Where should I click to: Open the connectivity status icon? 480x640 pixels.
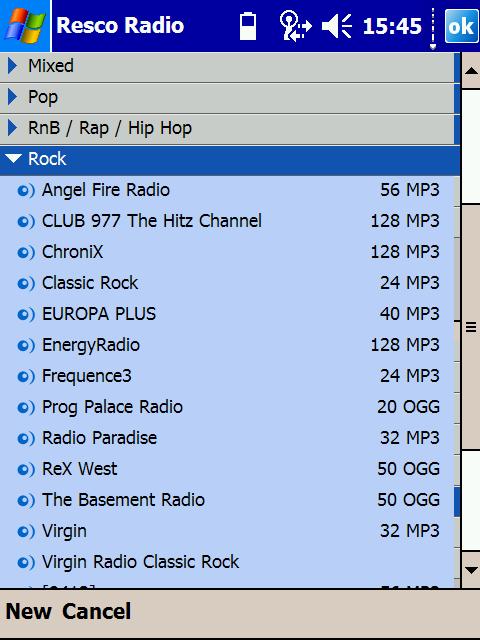tap(295, 26)
